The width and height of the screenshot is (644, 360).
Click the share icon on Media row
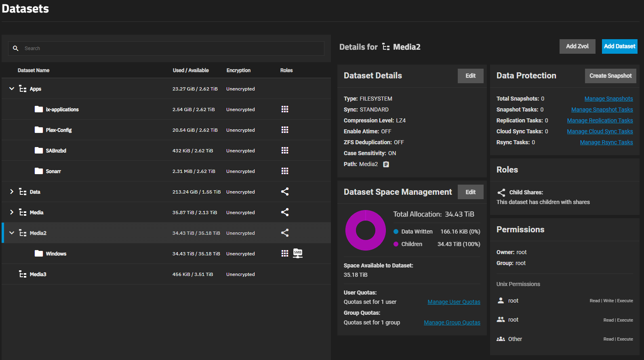[x=285, y=212]
